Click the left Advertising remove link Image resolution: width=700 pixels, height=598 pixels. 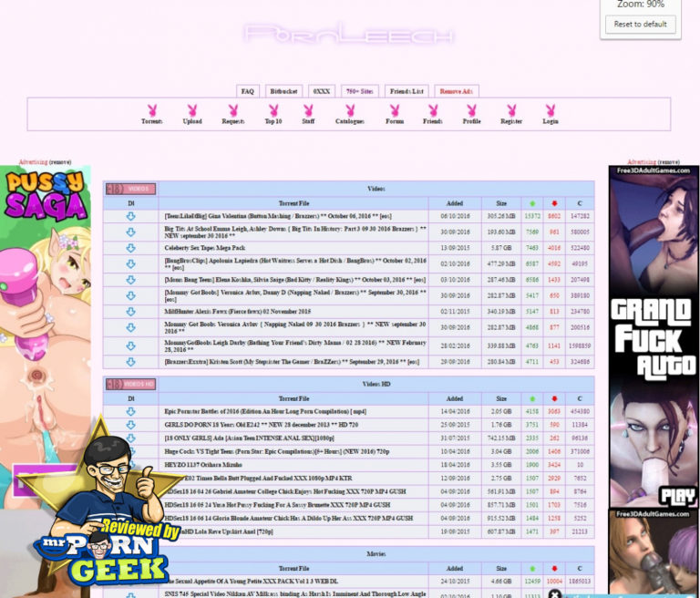(x=60, y=161)
